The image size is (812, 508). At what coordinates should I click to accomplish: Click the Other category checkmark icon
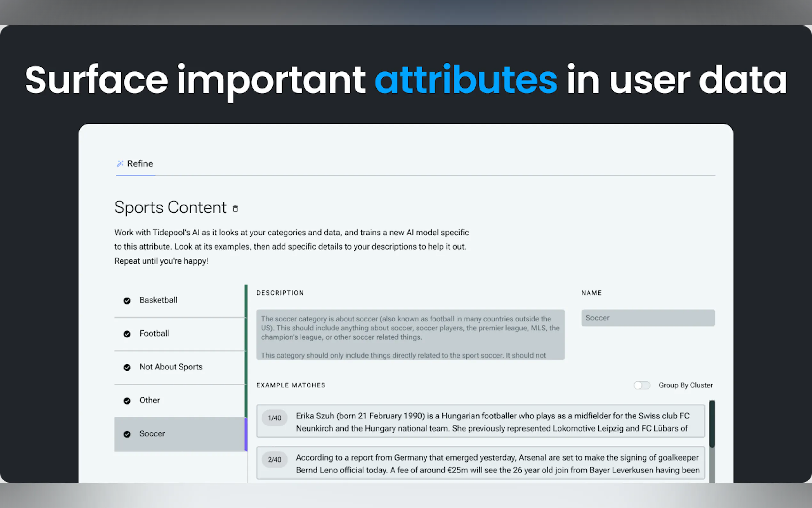tap(127, 401)
